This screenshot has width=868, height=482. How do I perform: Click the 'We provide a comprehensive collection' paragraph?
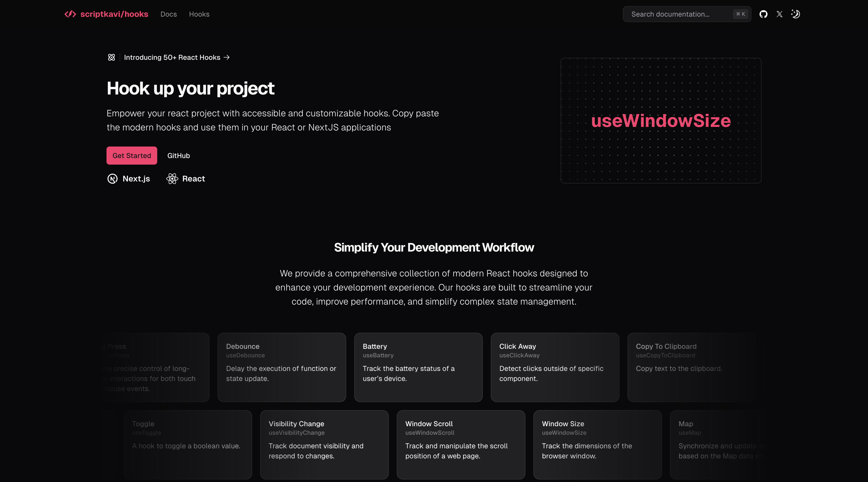(x=434, y=287)
